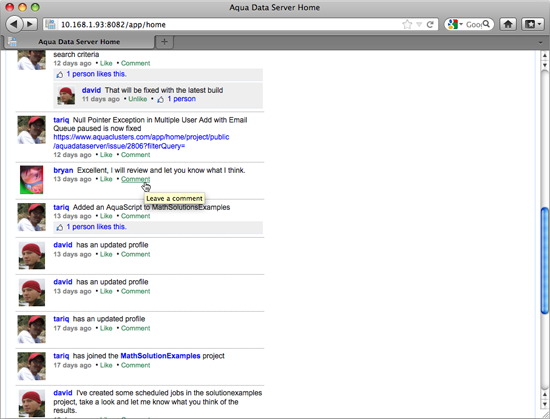Click the browser forward arrow button
550x419 pixels.
(x=31, y=24)
